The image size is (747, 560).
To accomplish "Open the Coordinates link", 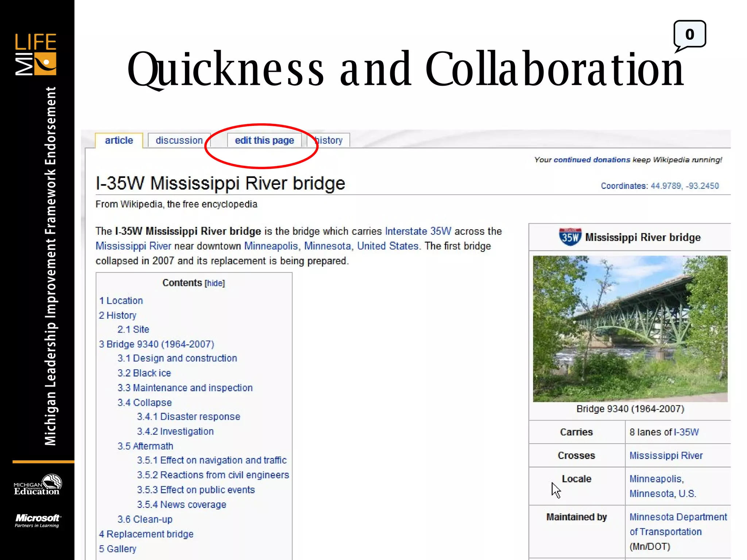I will click(624, 186).
